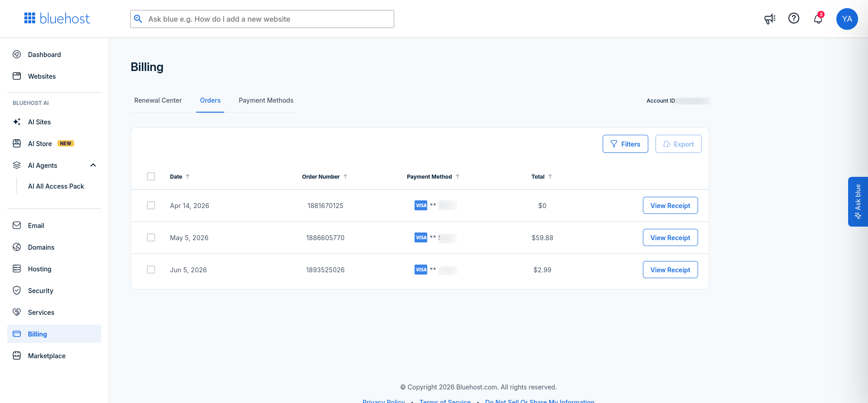Click the Websites sidebar icon

click(17, 76)
